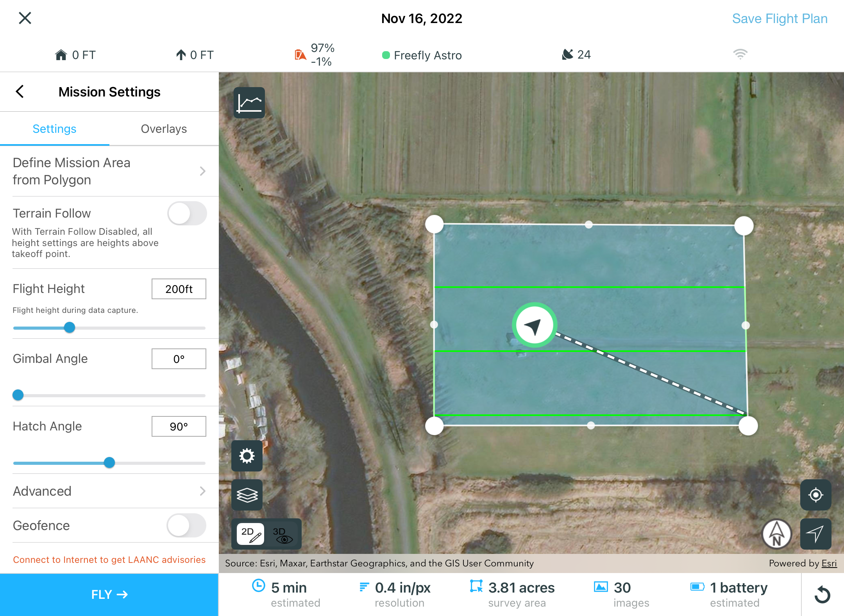Tap the navigation arrow icon on map
The image size is (844, 616).
click(815, 534)
